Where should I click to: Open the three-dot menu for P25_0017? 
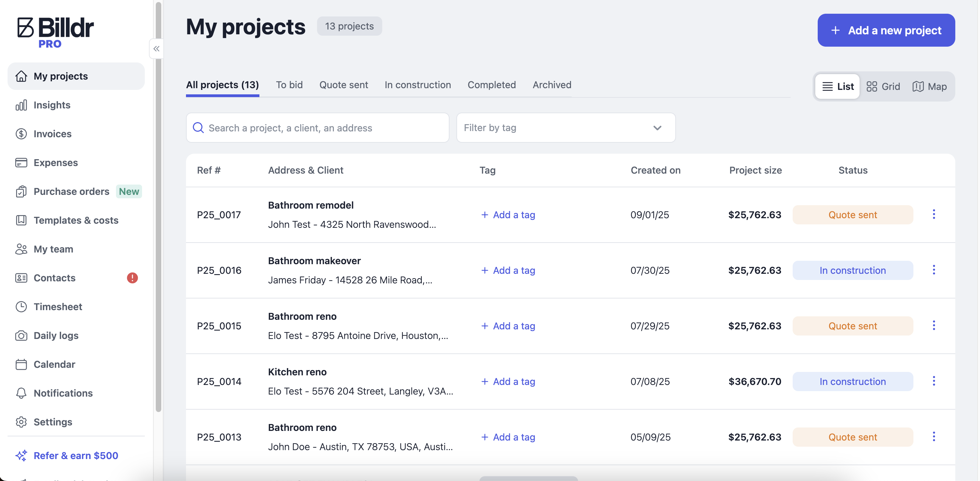[x=934, y=214]
